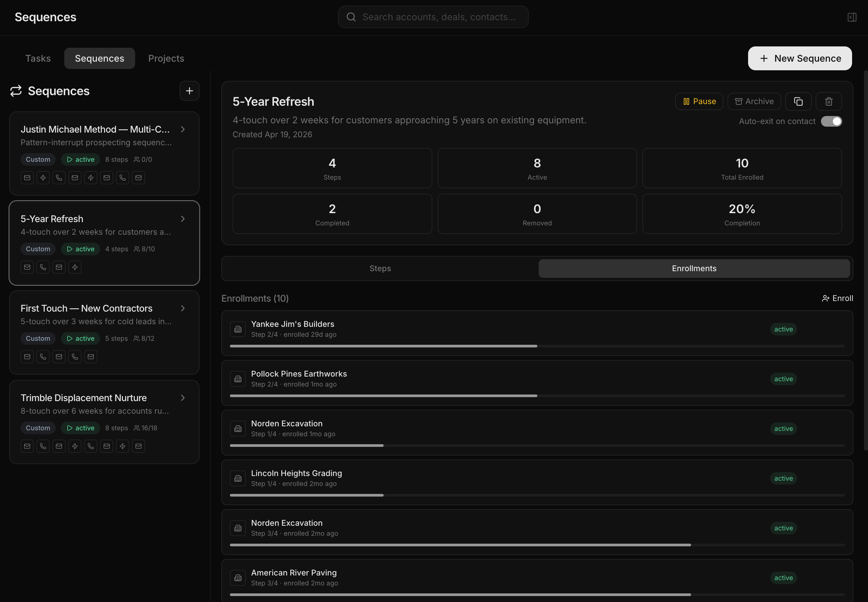Click the page vertical scrollbar
The height and width of the screenshot is (602, 868).
tap(866, 260)
